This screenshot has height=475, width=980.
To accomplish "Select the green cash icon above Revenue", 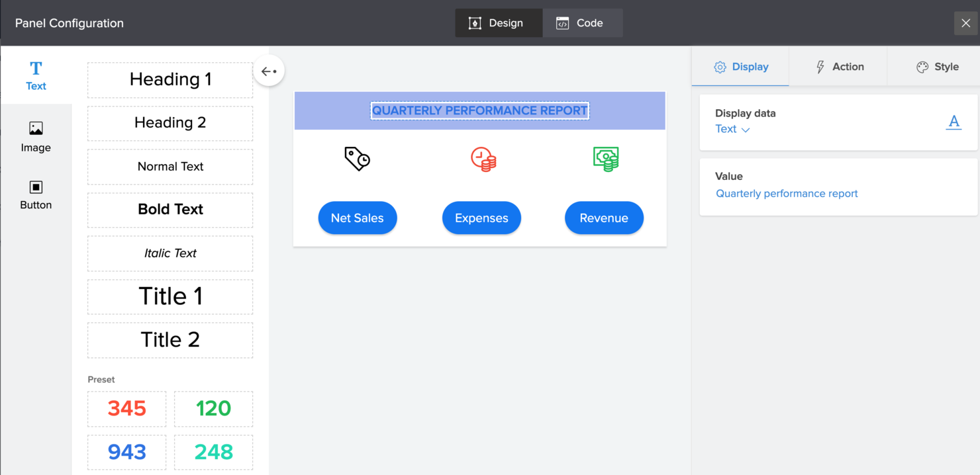I will tap(604, 158).
